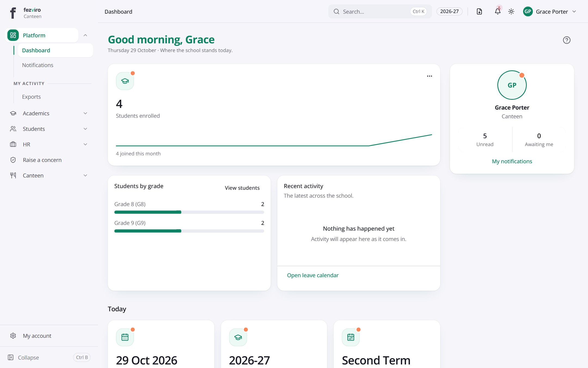
Task: Click the graduation cap icon on enrolled card
Action: pyautogui.click(x=125, y=81)
